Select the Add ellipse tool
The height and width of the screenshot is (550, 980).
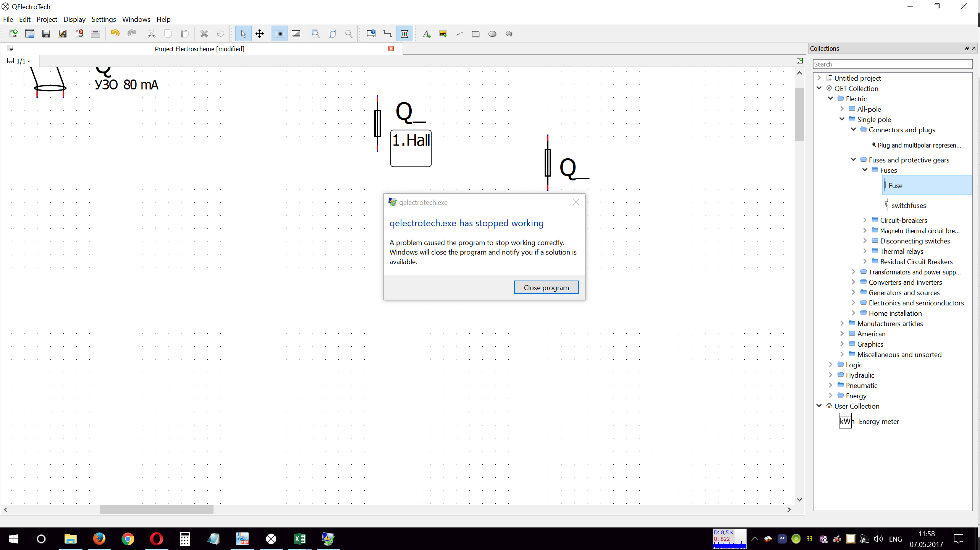pyautogui.click(x=492, y=34)
